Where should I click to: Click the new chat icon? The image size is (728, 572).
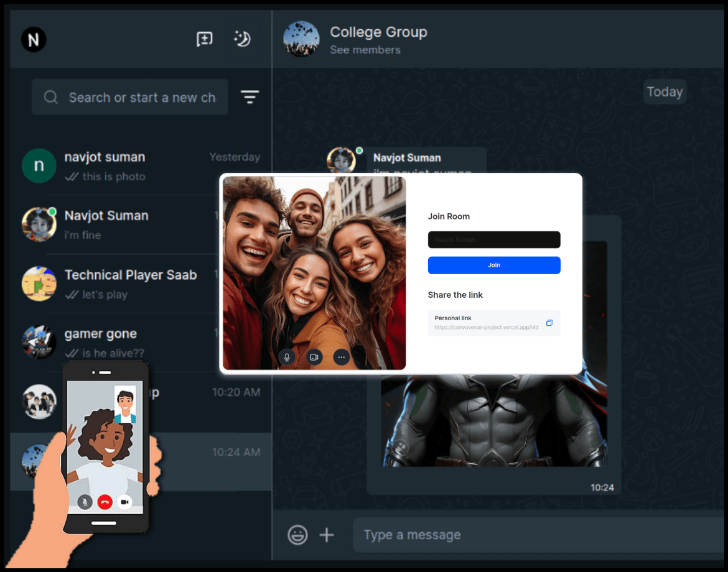pos(204,39)
